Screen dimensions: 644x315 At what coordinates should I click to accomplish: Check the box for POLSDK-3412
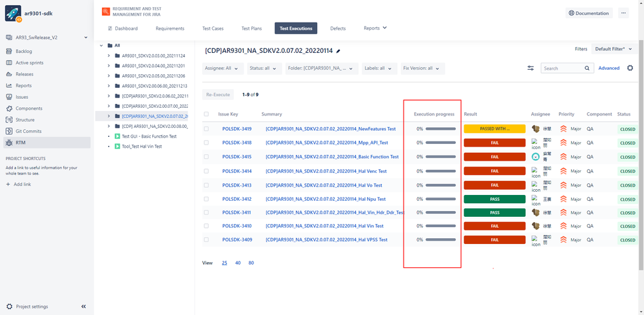(x=206, y=199)
